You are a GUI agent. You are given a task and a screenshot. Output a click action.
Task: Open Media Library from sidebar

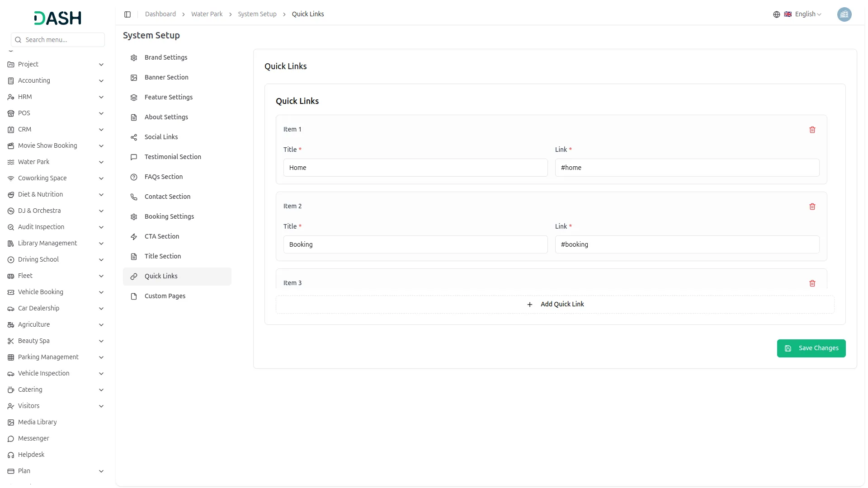pos(37,422)
